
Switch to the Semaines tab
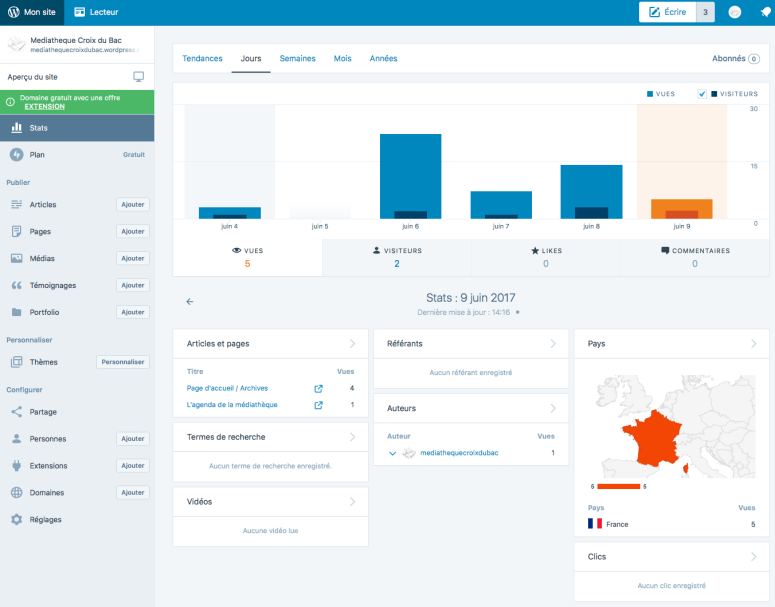pos(297,59)
